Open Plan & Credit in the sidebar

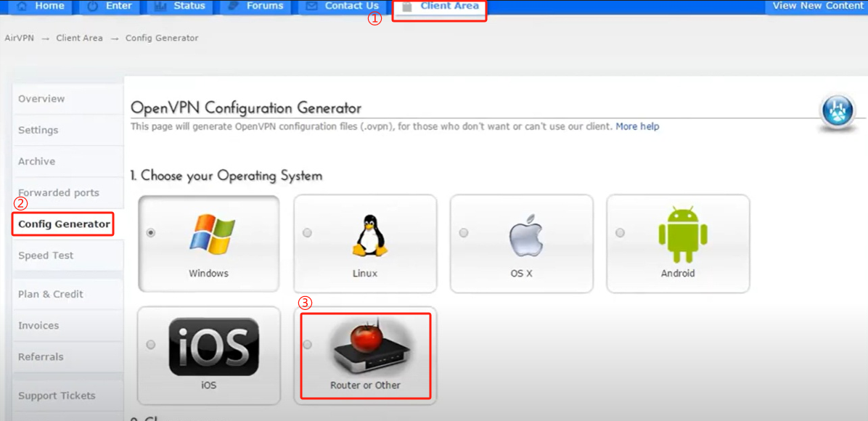67,294
